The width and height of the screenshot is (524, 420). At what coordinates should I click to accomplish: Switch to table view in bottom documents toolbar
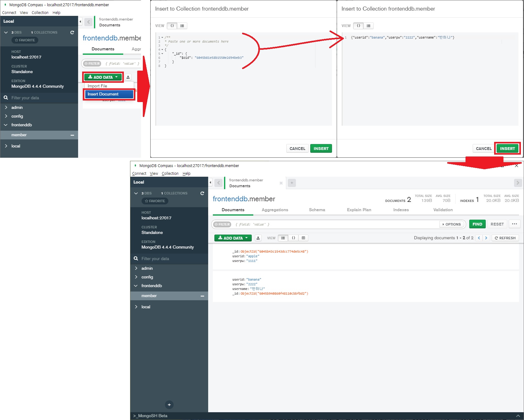(303, 238)
